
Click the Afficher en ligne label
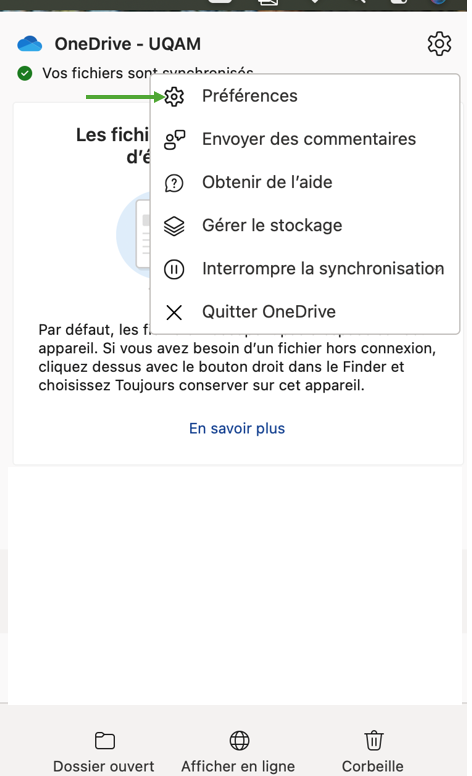[238, 766]
